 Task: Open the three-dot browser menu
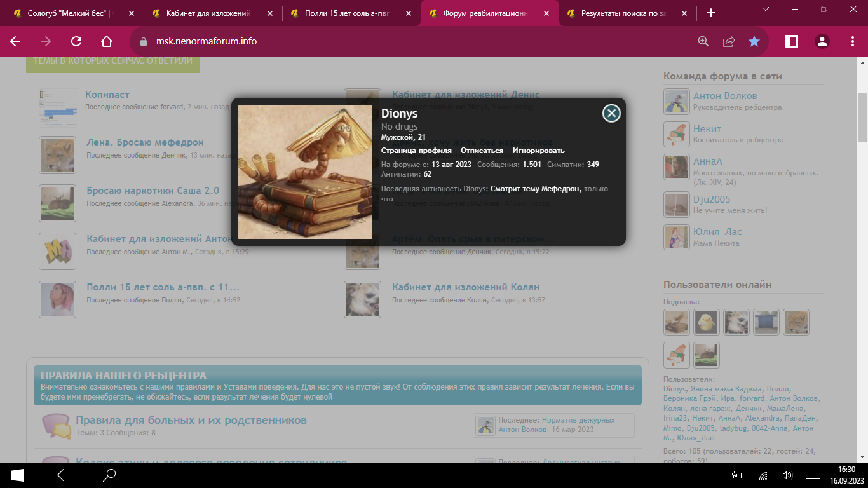coord(853,41)
